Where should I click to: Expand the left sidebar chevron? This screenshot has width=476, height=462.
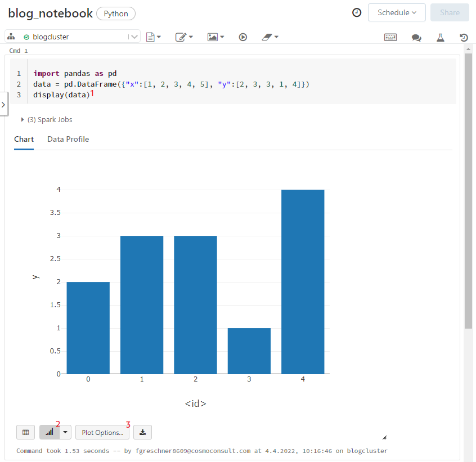(3, 105)
